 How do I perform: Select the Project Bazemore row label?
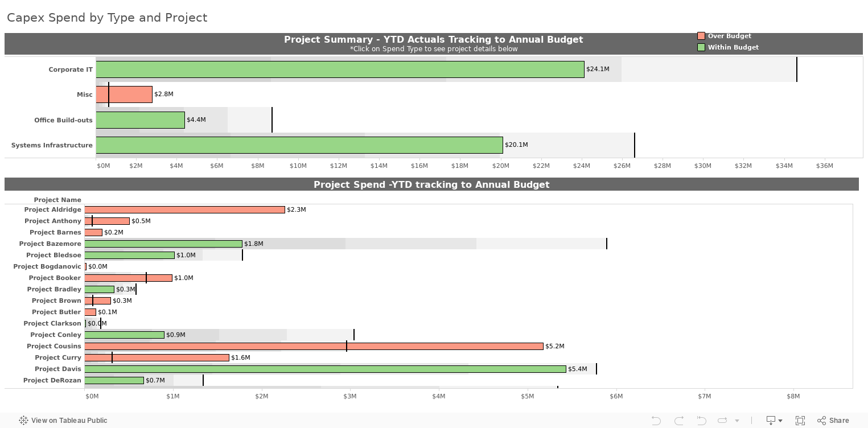coord(50,244)
